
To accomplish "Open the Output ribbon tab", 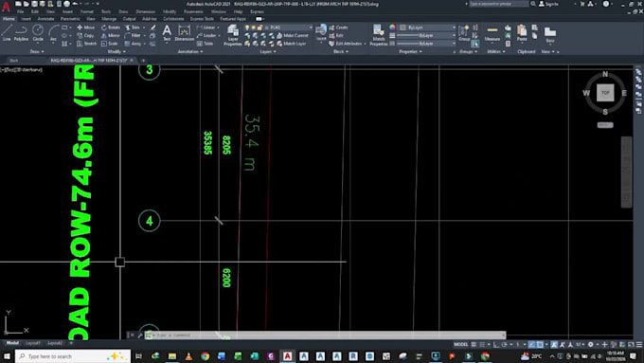I will point(129,19).
